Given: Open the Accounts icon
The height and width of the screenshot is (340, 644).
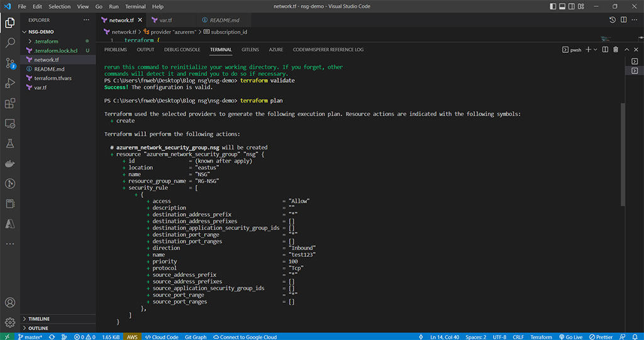Looking at the screenshot, I should pyautogui.click(x=10, y=303).
